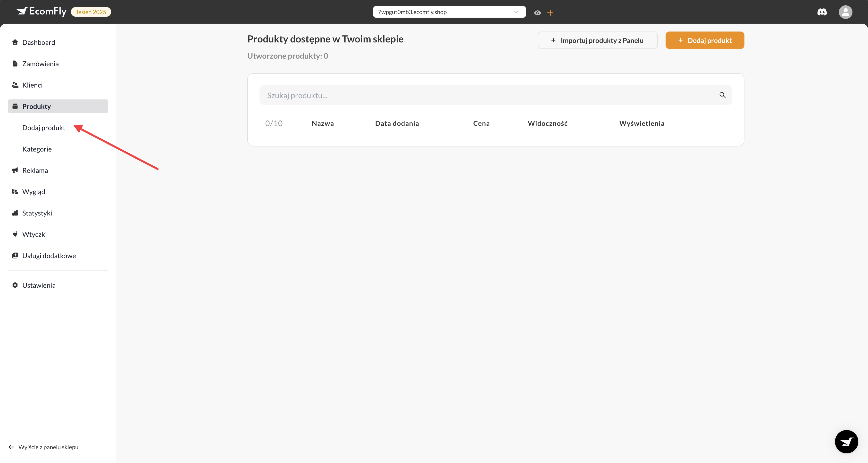Open Zamówienia in the sidebar
Screen dimensions: 868x463
point(41,64)
